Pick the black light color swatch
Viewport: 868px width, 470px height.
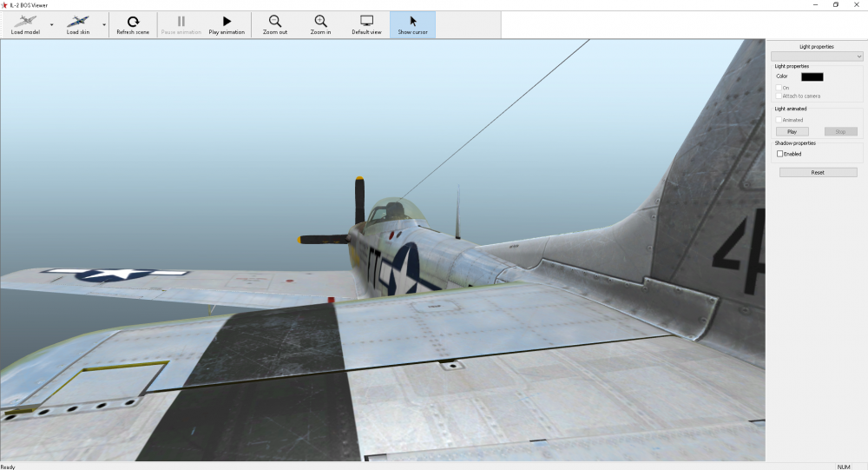point(812,76)
